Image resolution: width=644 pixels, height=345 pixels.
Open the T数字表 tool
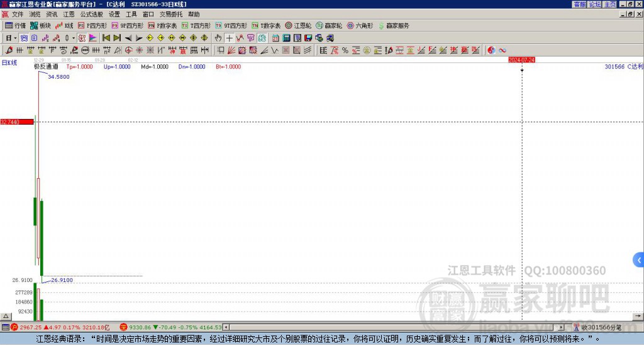(x=266, y=25)
